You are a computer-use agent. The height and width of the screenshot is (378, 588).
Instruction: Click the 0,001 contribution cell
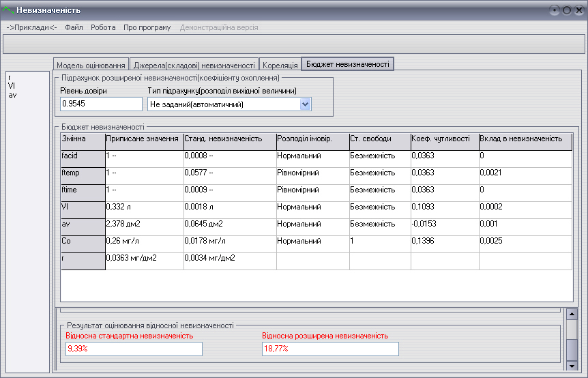(x=525, y=227)
